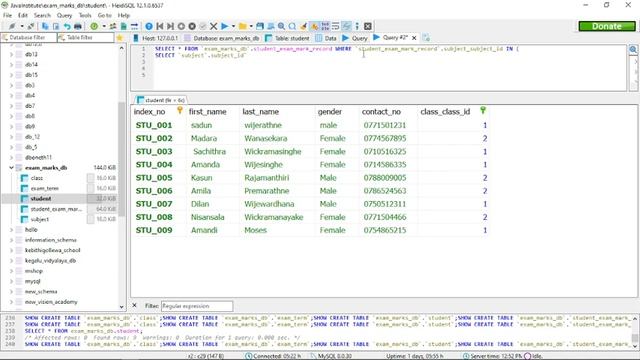Screen dimensions: 640x360
Task: Expand the db12 database node
Action: [x=11, y=54]
